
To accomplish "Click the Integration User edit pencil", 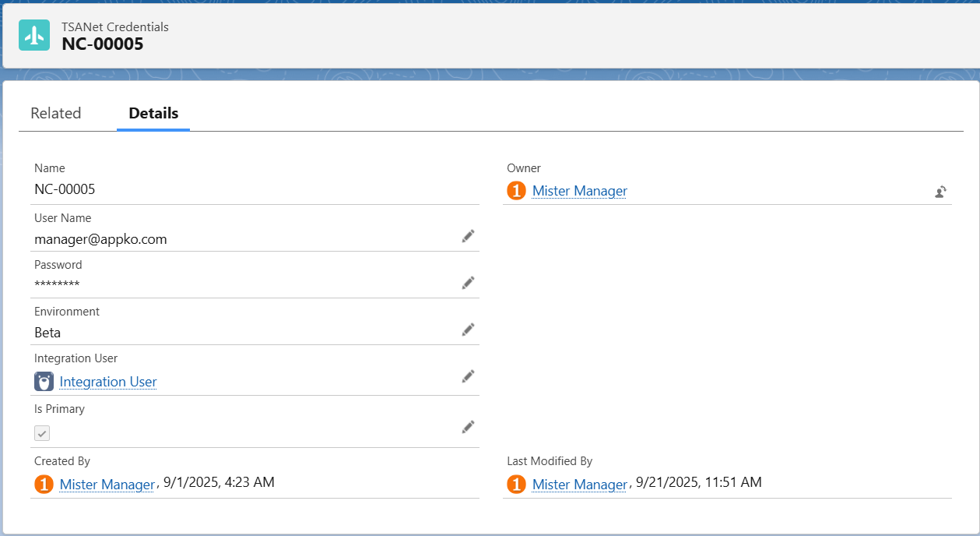I will pyautogui.click(x=468, y=376).
